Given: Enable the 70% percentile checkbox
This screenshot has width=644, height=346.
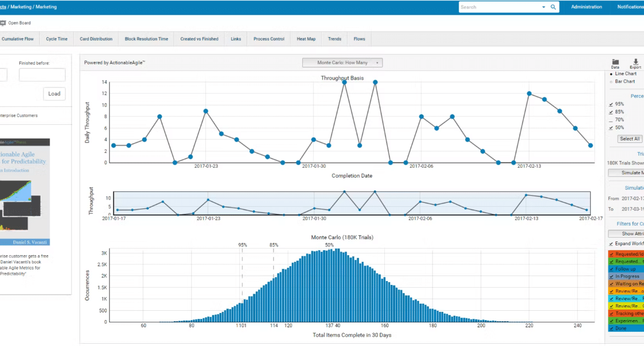Looking at the screenshot, I should pos(611,119).
